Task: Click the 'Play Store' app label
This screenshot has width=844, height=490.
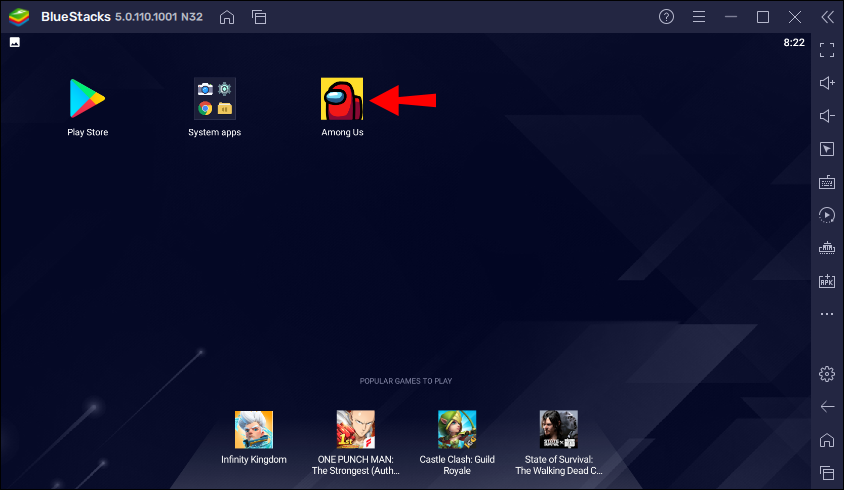Action: 88,132
